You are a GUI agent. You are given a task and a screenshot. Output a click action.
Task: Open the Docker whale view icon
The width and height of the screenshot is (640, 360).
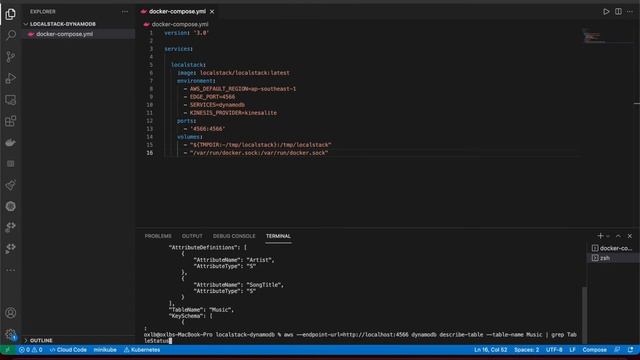coord(11,142)
